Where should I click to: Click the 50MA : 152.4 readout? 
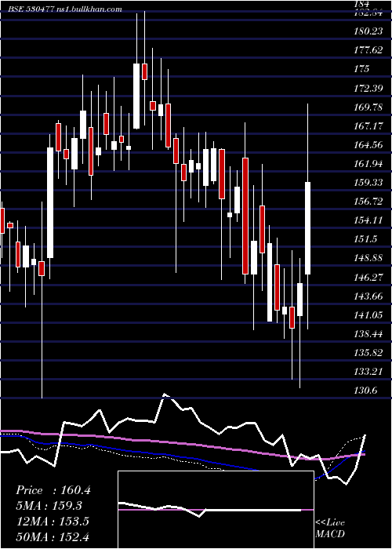click(53, 536)
